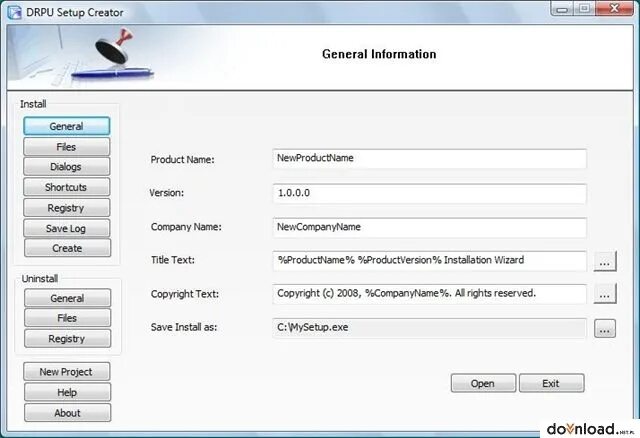Screen dimensions: 640x438
Task: Focus the Version input field
Action: (x=429, y=193)
